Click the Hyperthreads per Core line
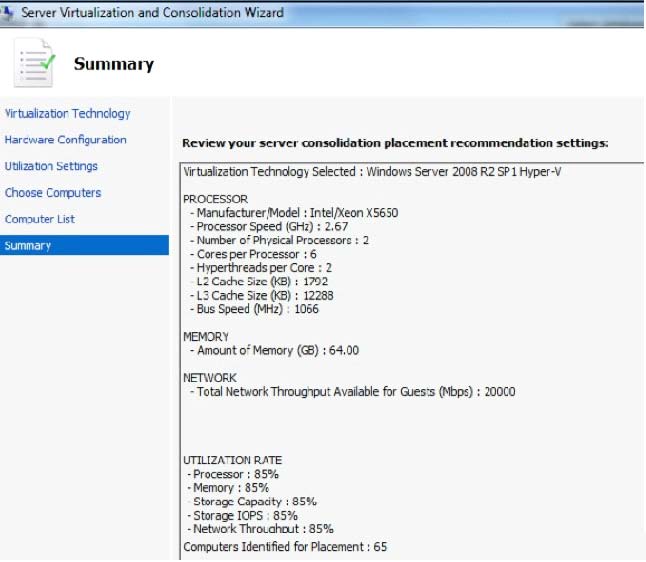Viewport: 646px width, 562px height. 260,268
